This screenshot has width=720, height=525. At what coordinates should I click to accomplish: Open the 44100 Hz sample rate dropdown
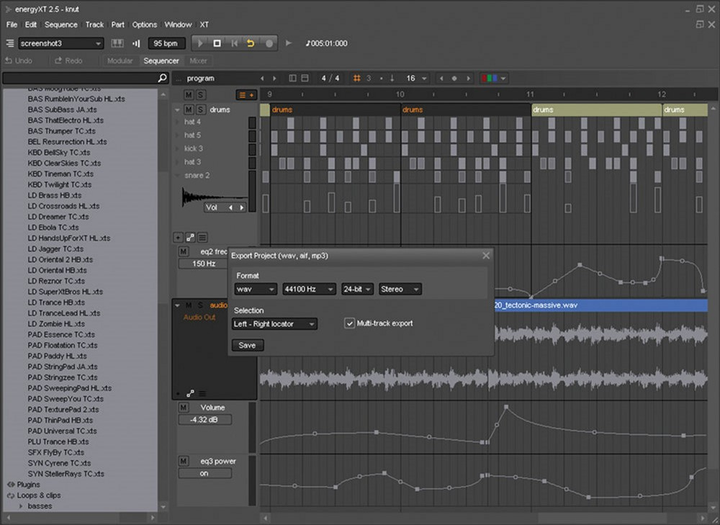pos(309,289)
